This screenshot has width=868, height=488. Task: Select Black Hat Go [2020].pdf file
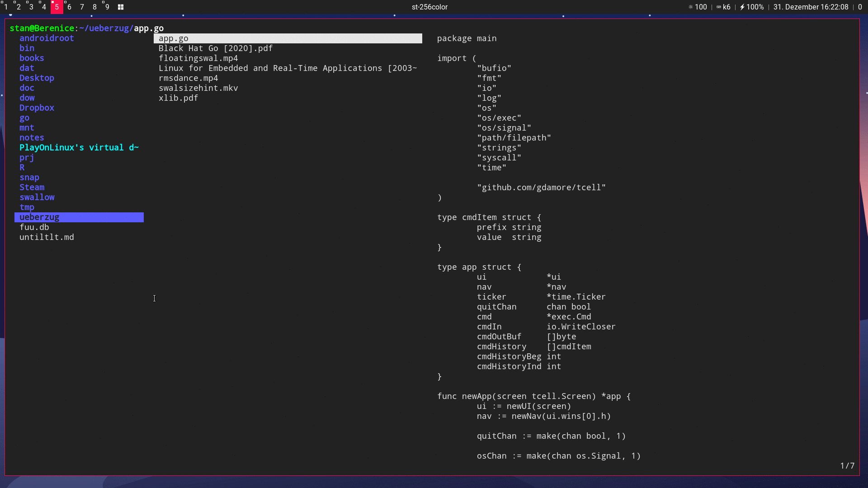coord(216,48)
